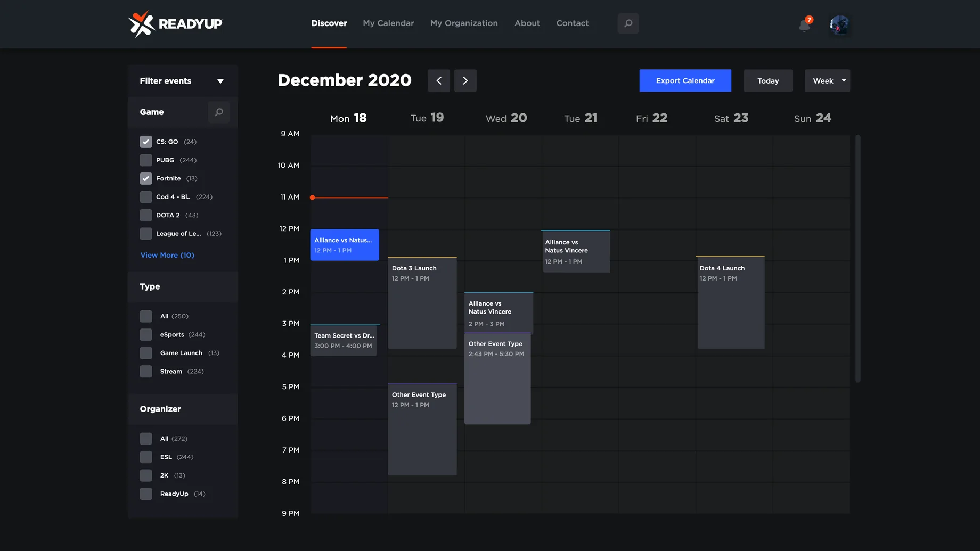Open the Contact page
Viewport: 980px width, 551px height.
point(573,23)
